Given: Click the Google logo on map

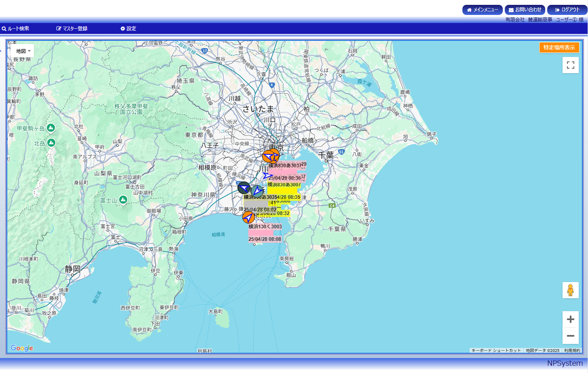Looking at the screenshot, I should pos(22,348).
